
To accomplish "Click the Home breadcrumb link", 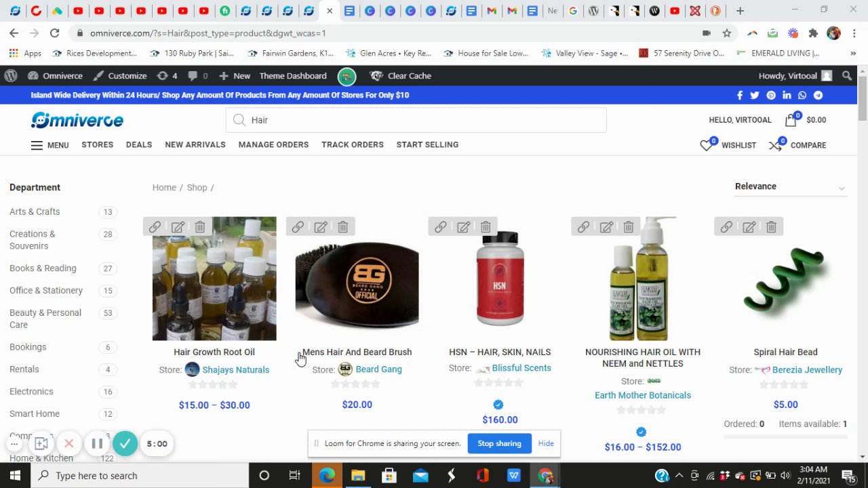I will (164, 188).
